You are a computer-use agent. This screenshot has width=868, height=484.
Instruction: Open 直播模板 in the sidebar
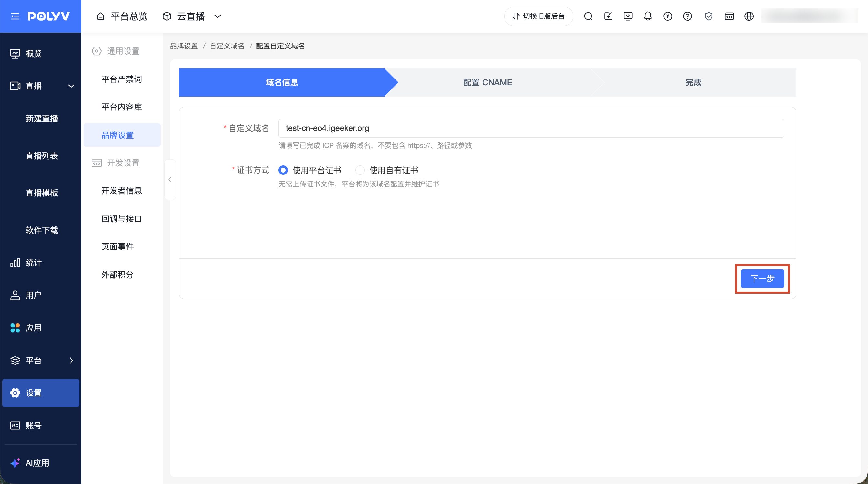42,193
